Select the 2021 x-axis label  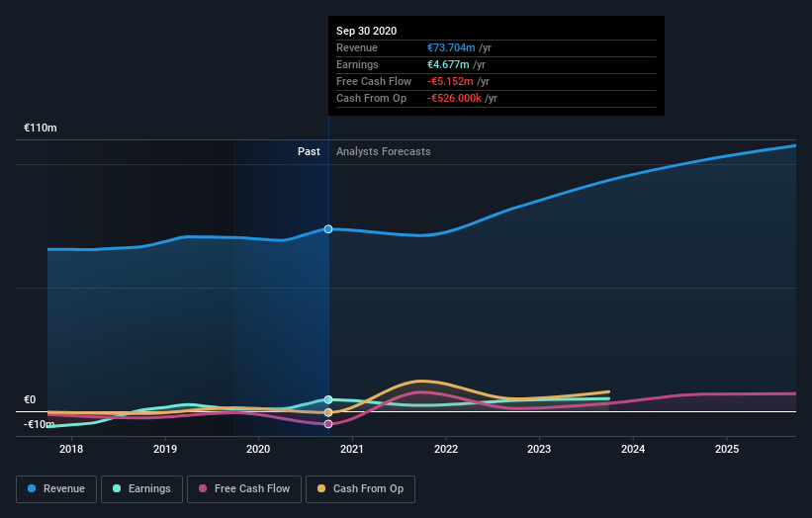[x=352, y=449]
